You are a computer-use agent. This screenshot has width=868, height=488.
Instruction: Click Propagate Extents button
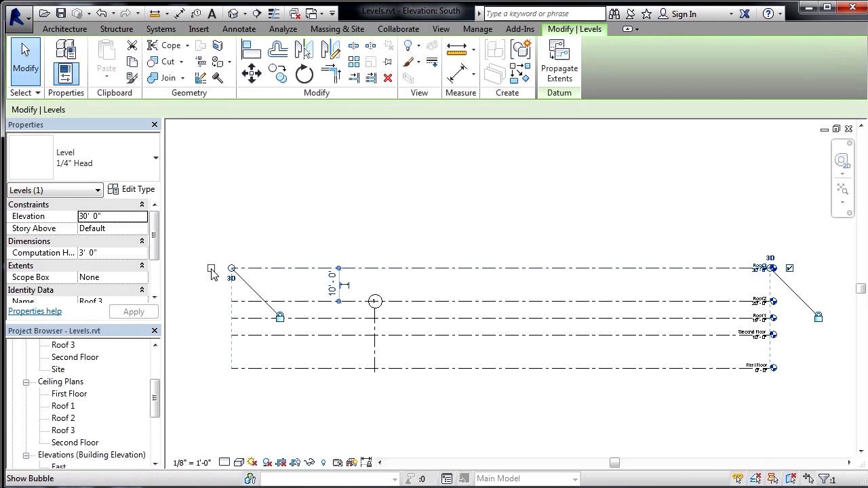[559, 62]
